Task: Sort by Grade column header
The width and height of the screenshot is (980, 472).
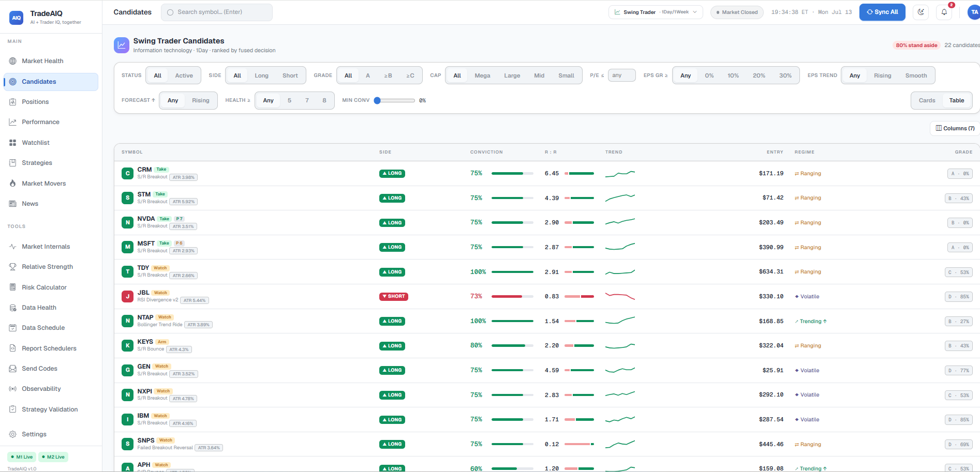Action: click(x=963, y=152)
